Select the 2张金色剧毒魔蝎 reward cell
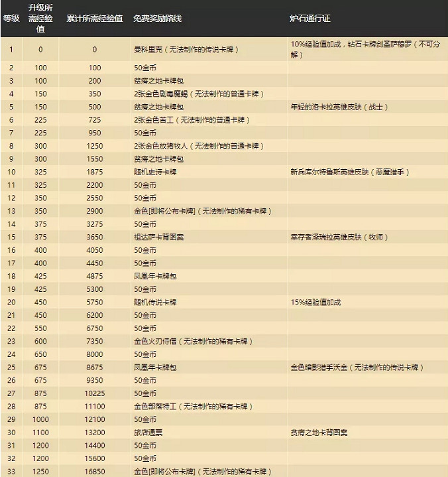 coord(199,94)
